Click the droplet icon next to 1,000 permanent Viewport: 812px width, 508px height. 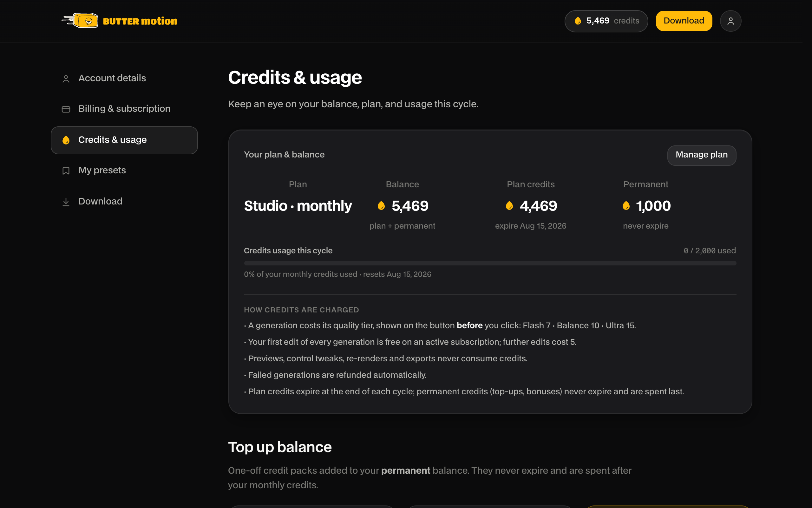coord(626,206)
